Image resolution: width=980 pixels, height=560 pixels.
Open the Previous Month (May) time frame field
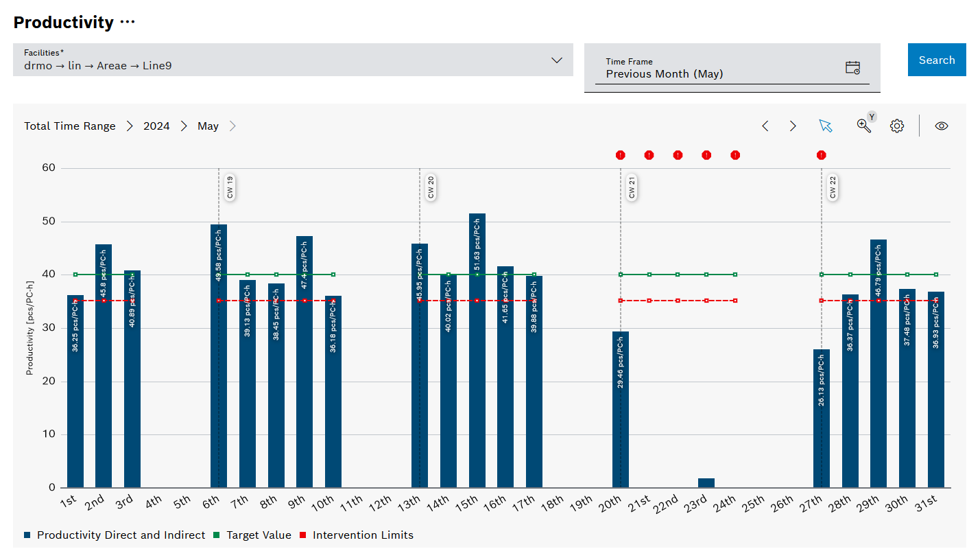coord(686,73)
